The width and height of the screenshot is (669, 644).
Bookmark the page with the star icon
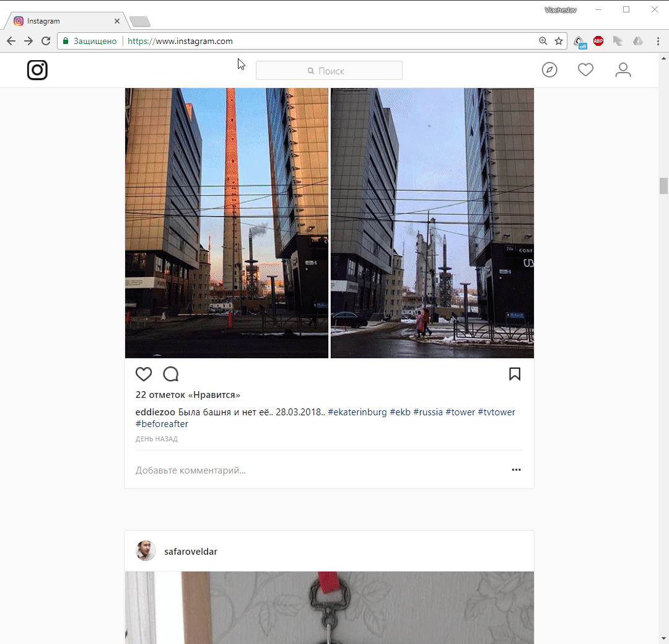point(559,41)
